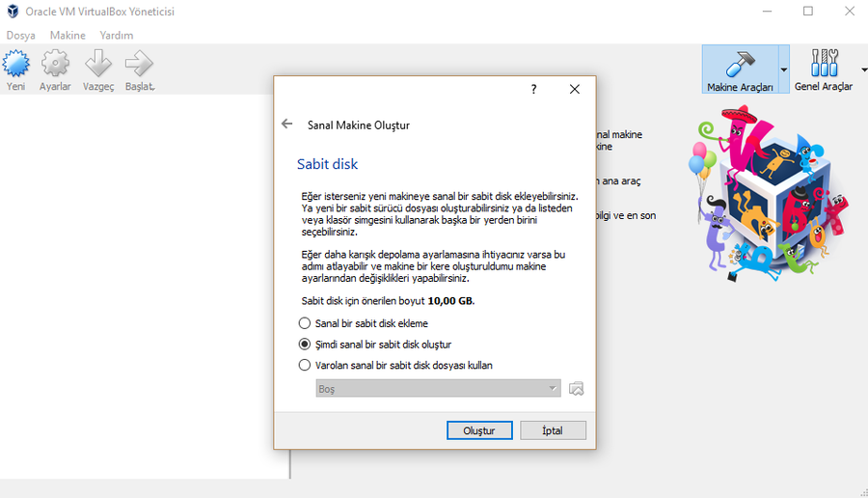This screenshot has width=868, height=498.
Task: Click the Oluştur button
Action: pyautogui.click(x=479, y=430)
